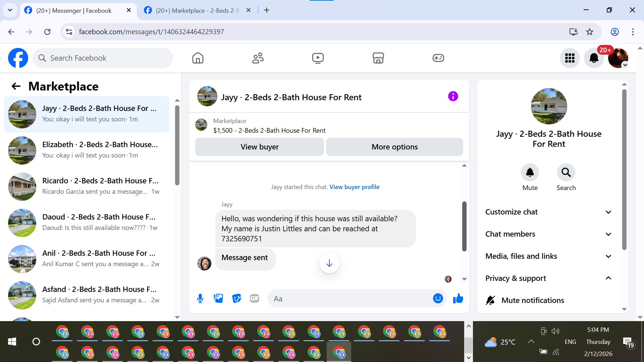644x362 pixels.
Task: Open the Daoud conversation
Action: (x=87, y=223)
